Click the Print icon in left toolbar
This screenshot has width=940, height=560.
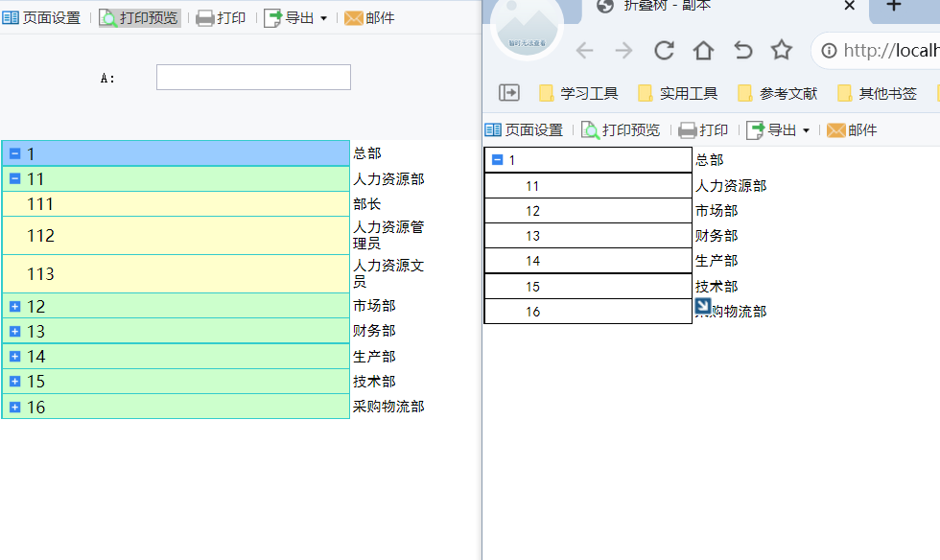205,18
